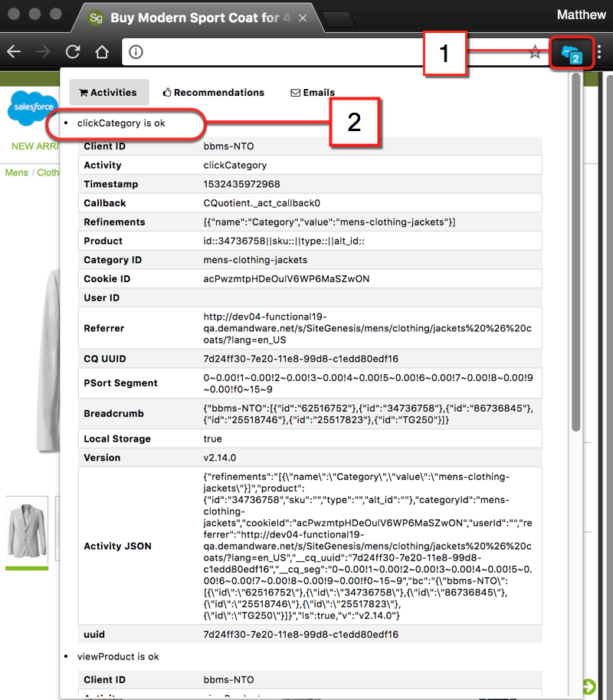The image size is (613, 700).
Task: Click the Matthew profile name
Action: pyautogui.click(x=582, y=15)
